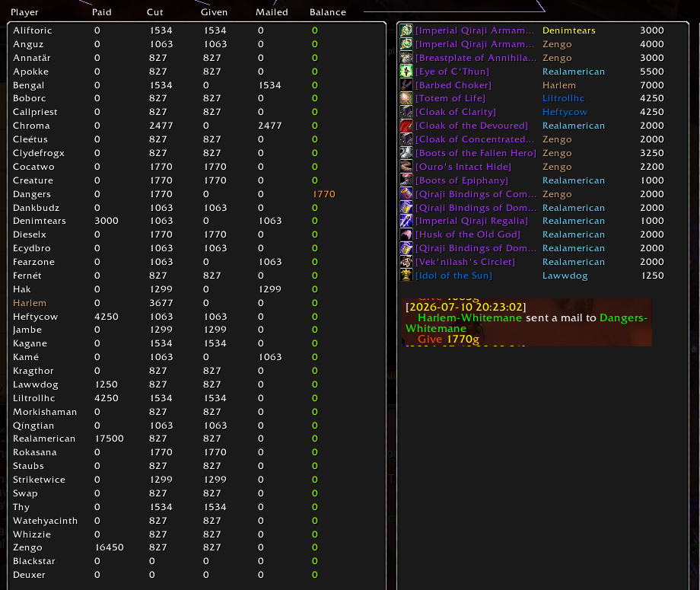Open the [Imperial Qiraji Regalia] item link
This screenshot has width=700, height=590.
click(x=472, y=221)
